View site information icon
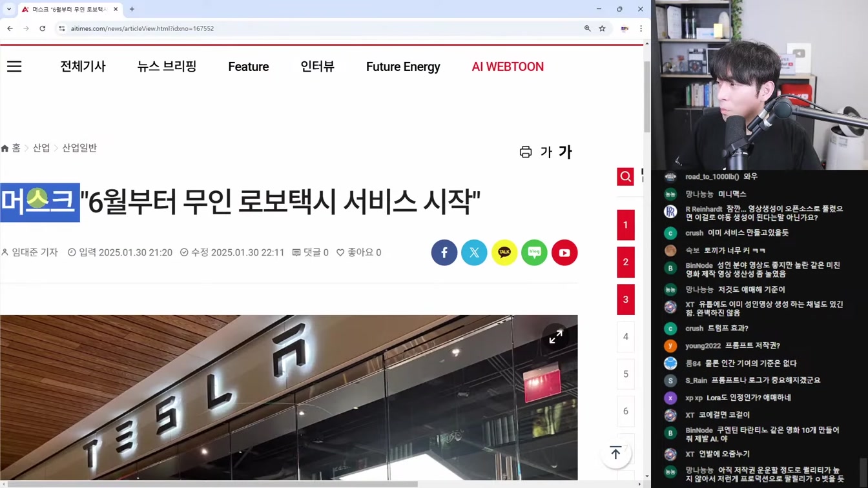 (x=62, y=28)
